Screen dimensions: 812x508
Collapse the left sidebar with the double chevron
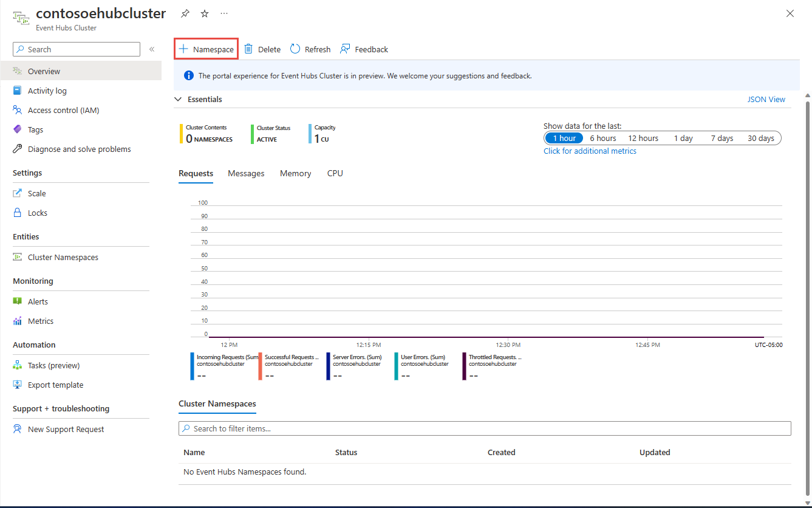click(x=152, y=49)
